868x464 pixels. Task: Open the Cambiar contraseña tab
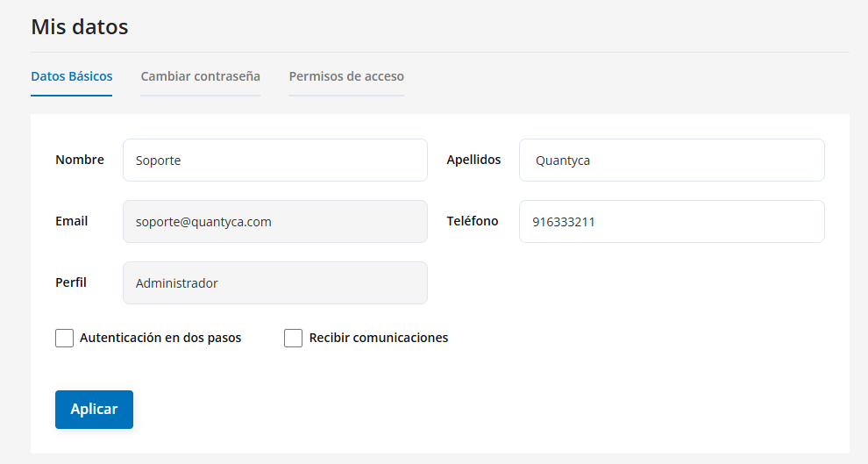pyautogui.click(x=201, y=76)
